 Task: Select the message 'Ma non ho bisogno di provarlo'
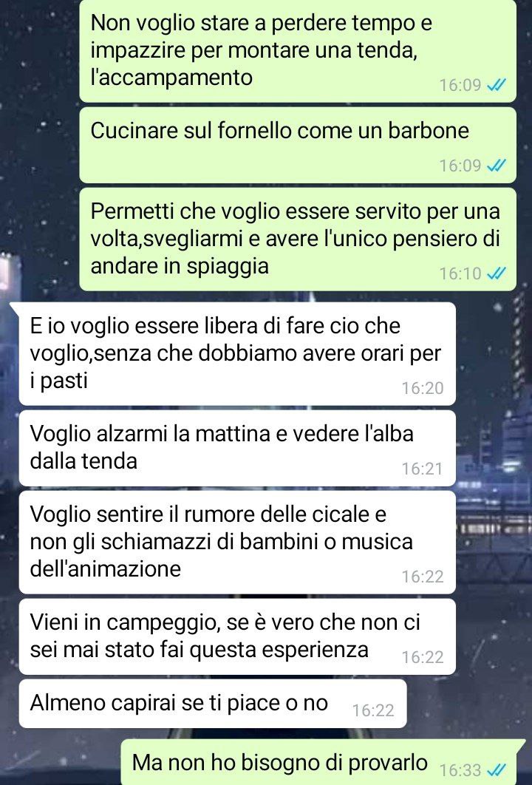324,762
